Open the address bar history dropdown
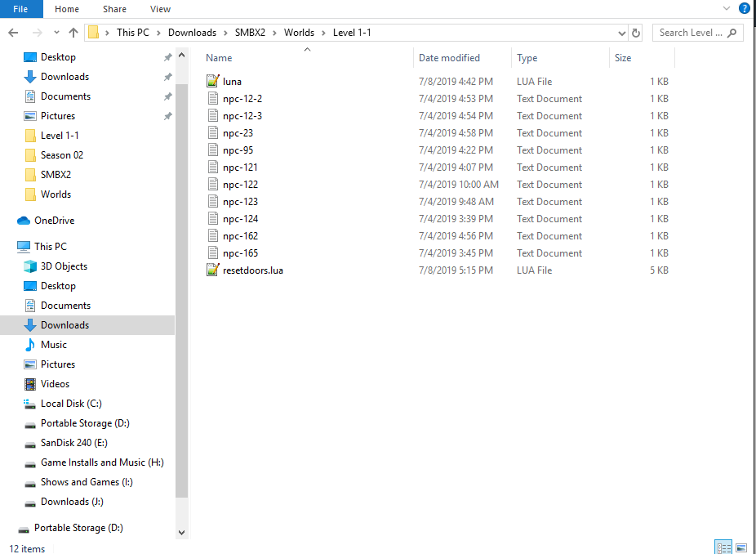Image resolution: width=756 pixels, height=554 pixels. [621, 33]
